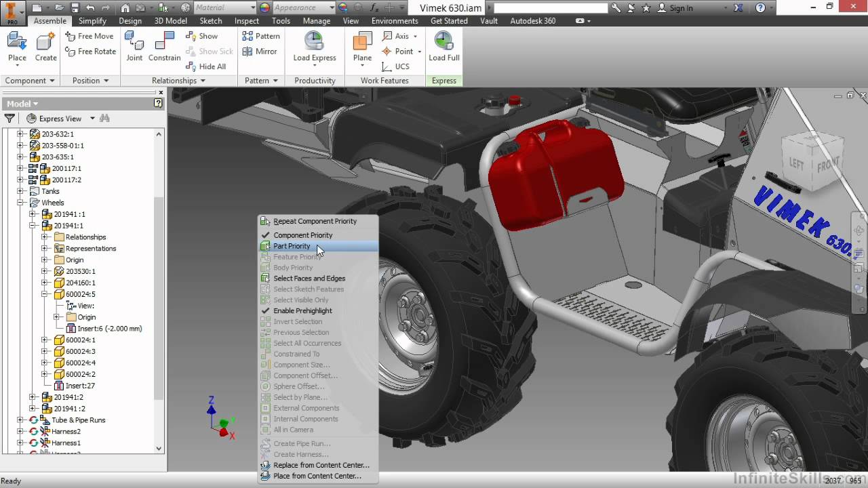The image size is (868, 488).
Task: Open the Axis dropdown arrow
Action: 415,36
